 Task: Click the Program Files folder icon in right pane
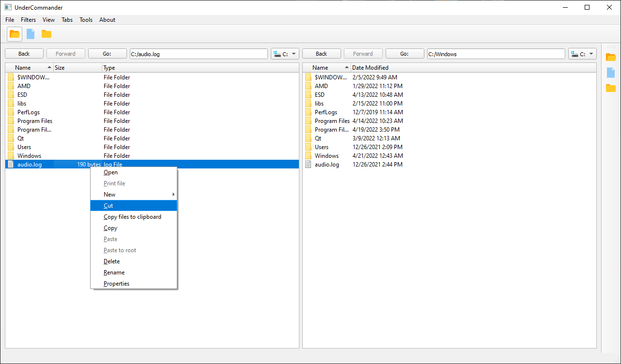click(309, 121)
